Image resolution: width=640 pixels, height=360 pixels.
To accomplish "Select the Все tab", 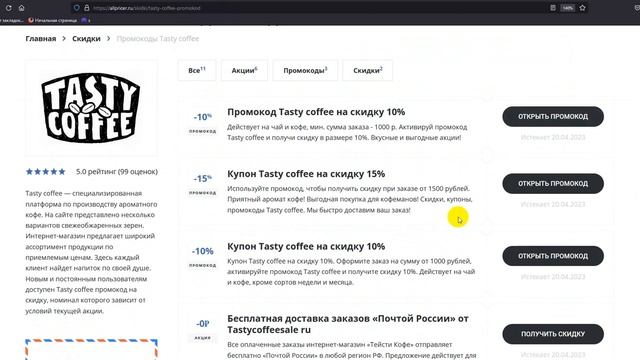I will (197, 70).
